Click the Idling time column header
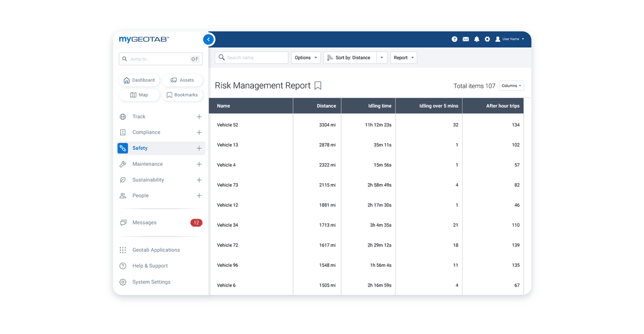Screen dimensions: 644x334 368,106
